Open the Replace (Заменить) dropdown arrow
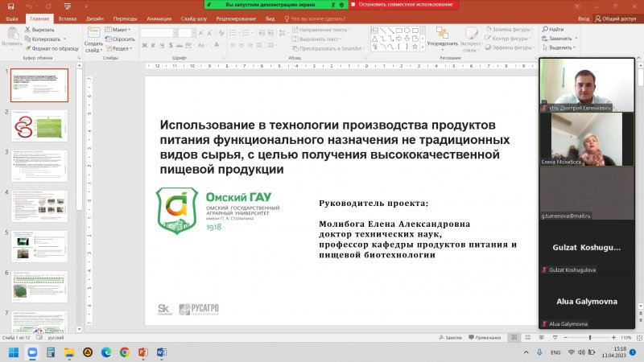Image resolution: width=644 pixels, height=362 pixels. pyautogui.click(x=576, y=38)
